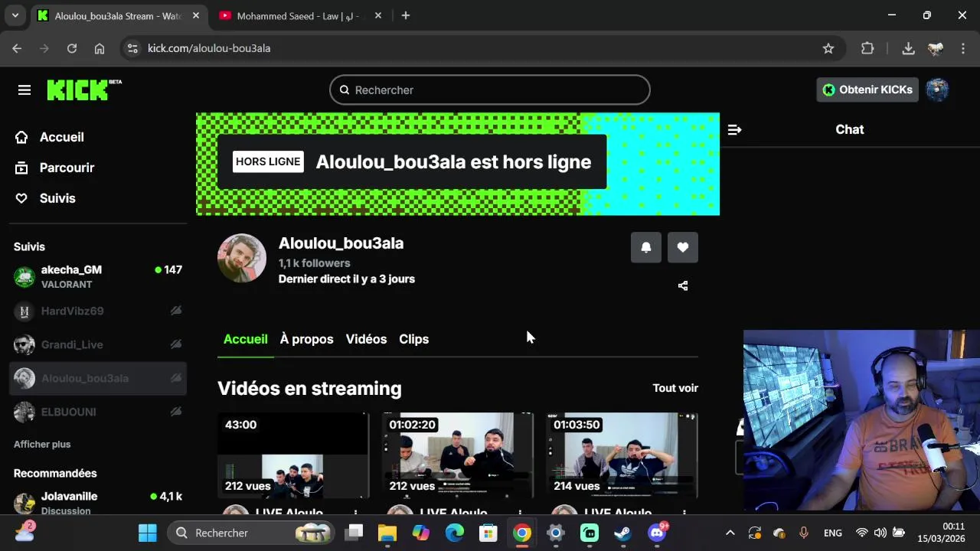Open Chrome tab search dropdown
This screenshot has height=551, width=980.
pyautogui.click(x=15, y=15)
